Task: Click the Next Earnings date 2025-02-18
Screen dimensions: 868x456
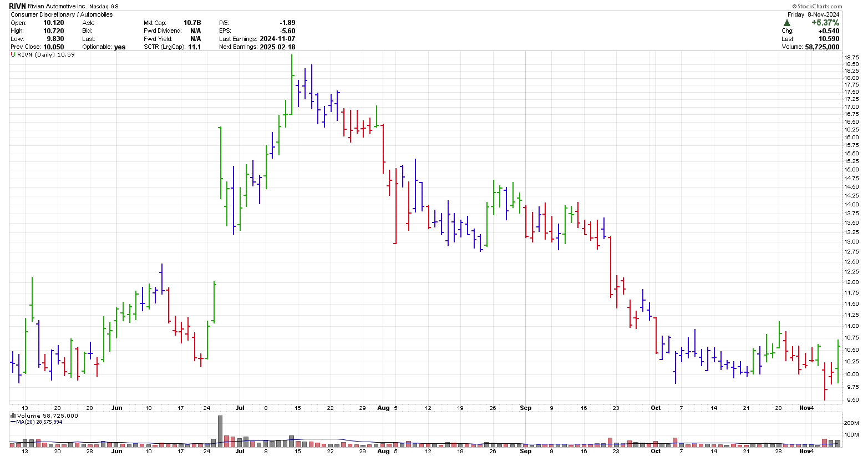Action: (x=277, y=47)
